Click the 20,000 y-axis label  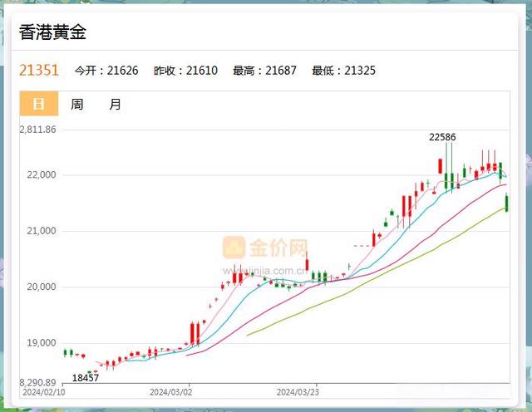42,287
